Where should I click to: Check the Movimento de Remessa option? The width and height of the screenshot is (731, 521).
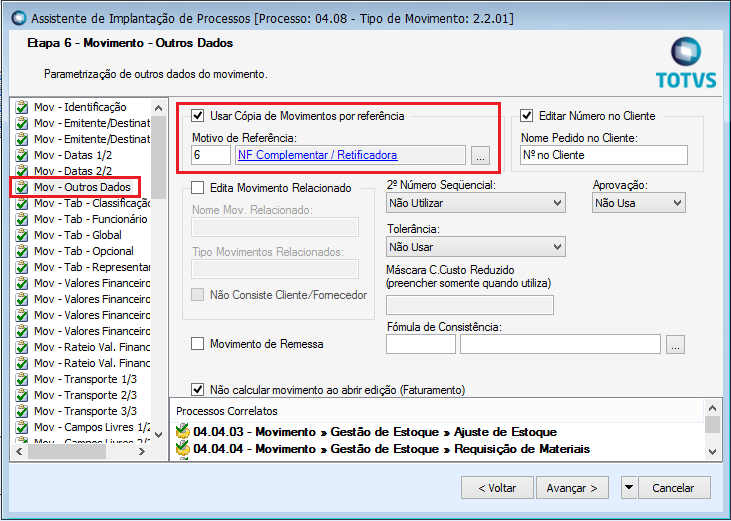198,344
